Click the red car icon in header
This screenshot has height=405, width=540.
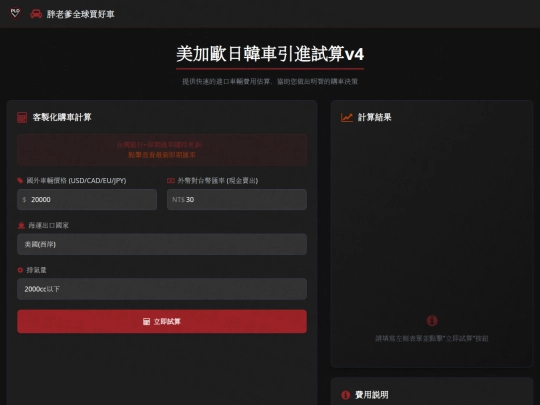coord(36,14)
